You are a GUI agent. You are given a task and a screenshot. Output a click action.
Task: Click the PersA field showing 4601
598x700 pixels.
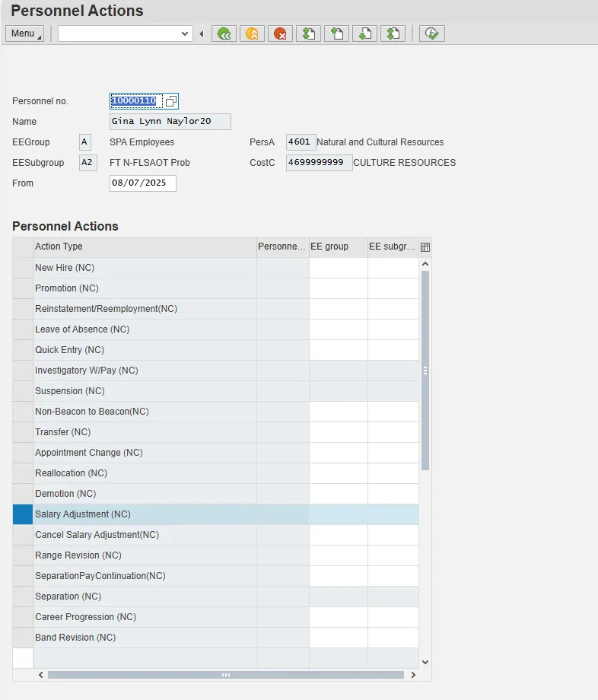[x=301, y=142]
